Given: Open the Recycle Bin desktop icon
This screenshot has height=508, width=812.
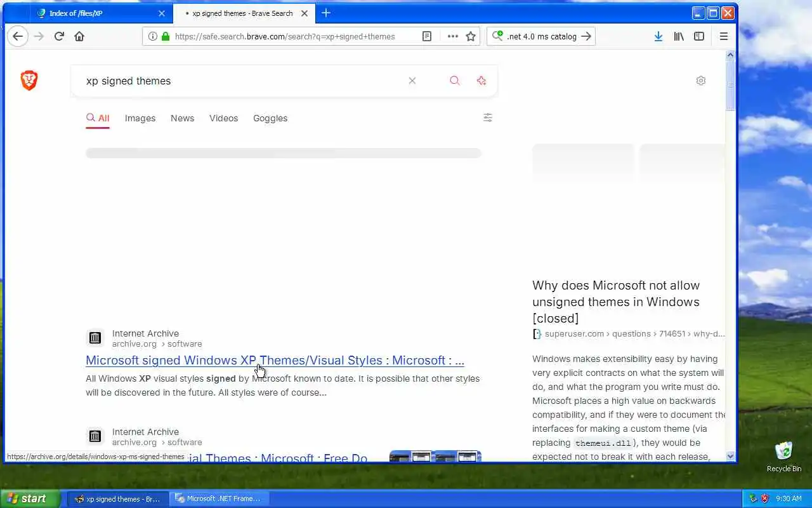Looking at the screenshot, I should click(x=784, y=457).
